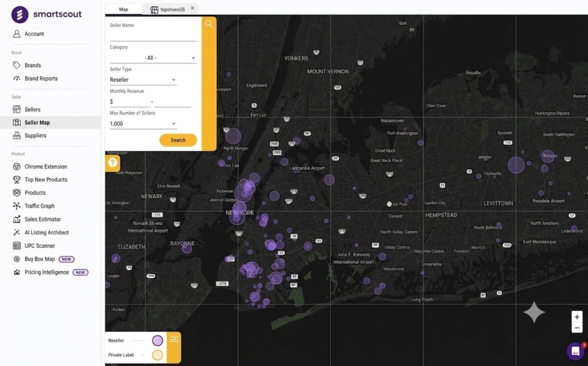Open the chat support widget
Screen dimensions: 588x366
(575, 351)
